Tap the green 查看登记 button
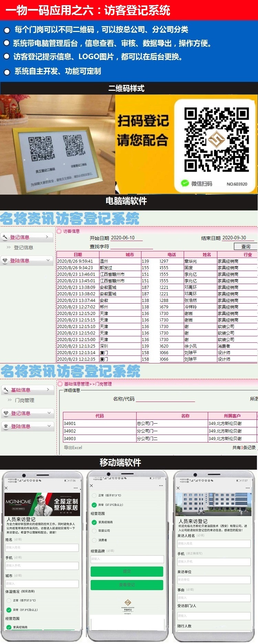The width and height of the screenshot is (258, 644). coord(127,585)
